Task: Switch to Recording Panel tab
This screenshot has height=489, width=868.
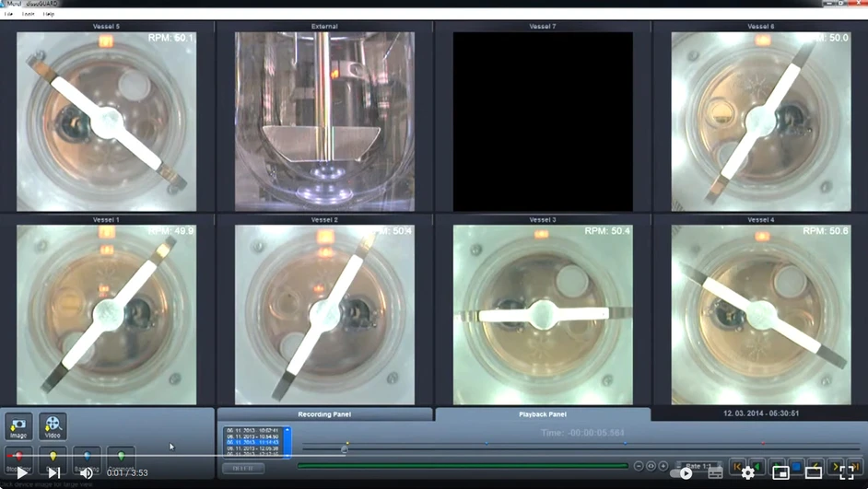Action: click(x=324, y=414)
